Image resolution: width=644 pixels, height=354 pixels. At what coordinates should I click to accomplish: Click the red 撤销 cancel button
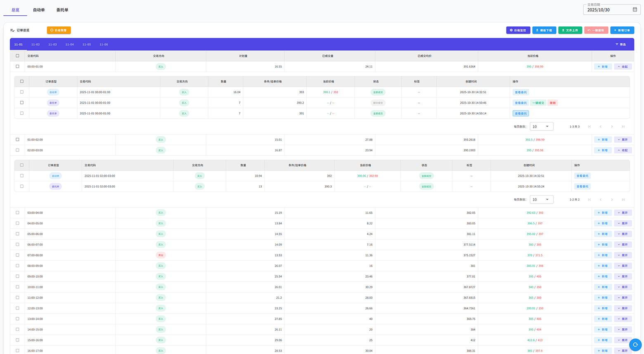coord(552,103)
